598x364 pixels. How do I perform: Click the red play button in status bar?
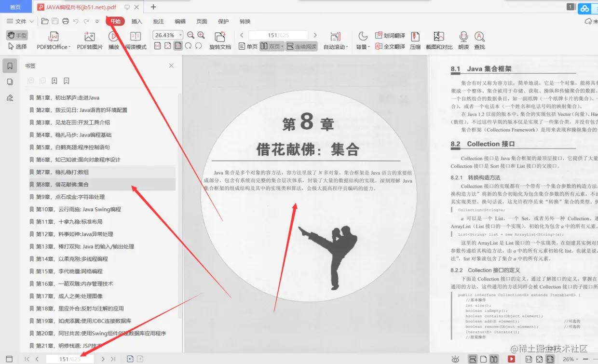click(511, 359)
